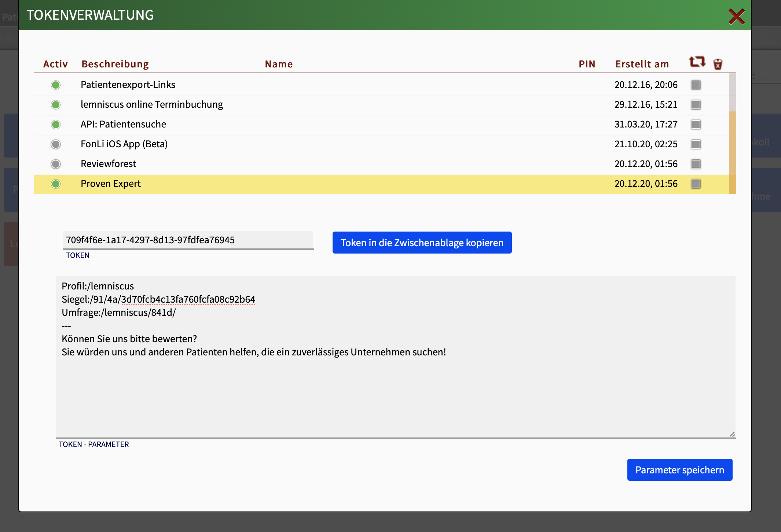The image size is (781, 532).
Task: Activate the Reviewforest token indicator
Action: pyautogui.click(x=56, y=164)
